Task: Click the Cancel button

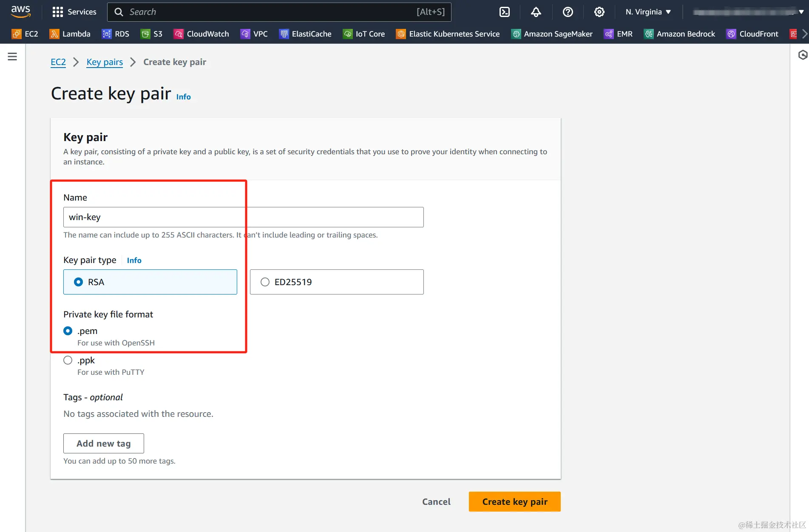Action: coord(436,501)
